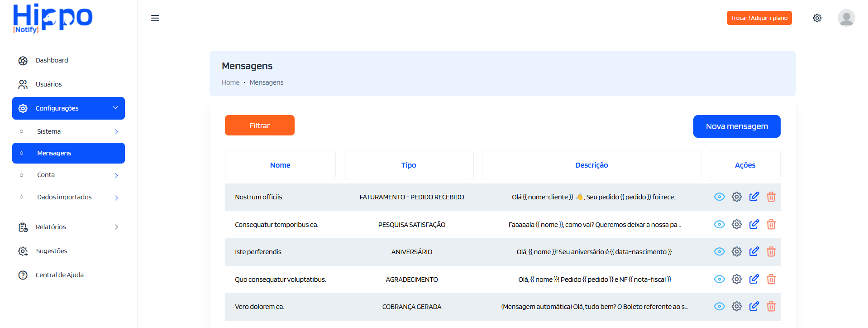Screen dimensions: 868x328
Task: Open settings for Iste perferendis message
Action: (x=737, y=252)
